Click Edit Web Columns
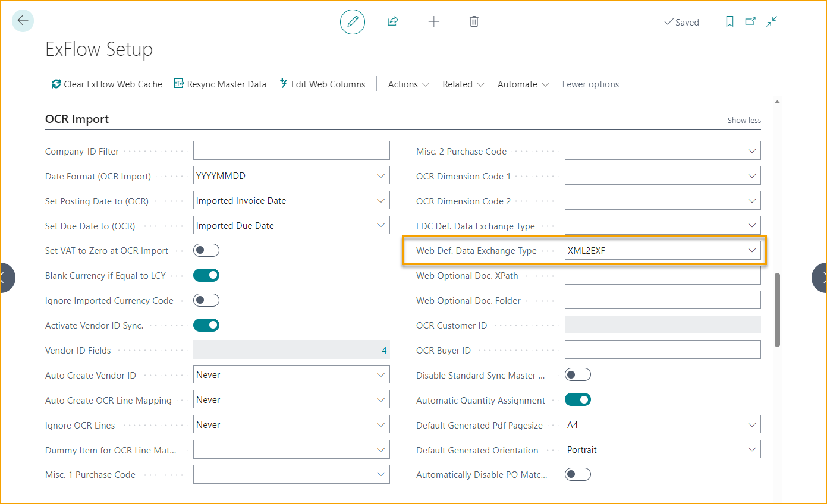This screenshot has height=504, width=827. click(x=322, y=84)
